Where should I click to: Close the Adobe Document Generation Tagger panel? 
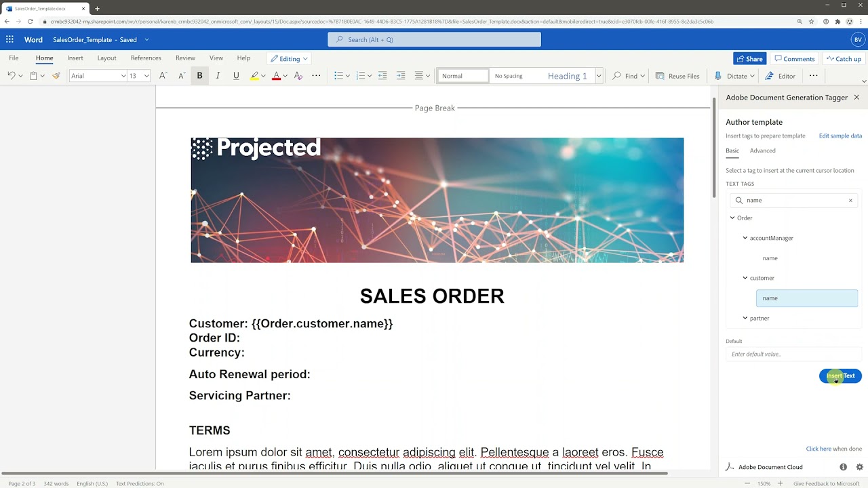[856, 98]
